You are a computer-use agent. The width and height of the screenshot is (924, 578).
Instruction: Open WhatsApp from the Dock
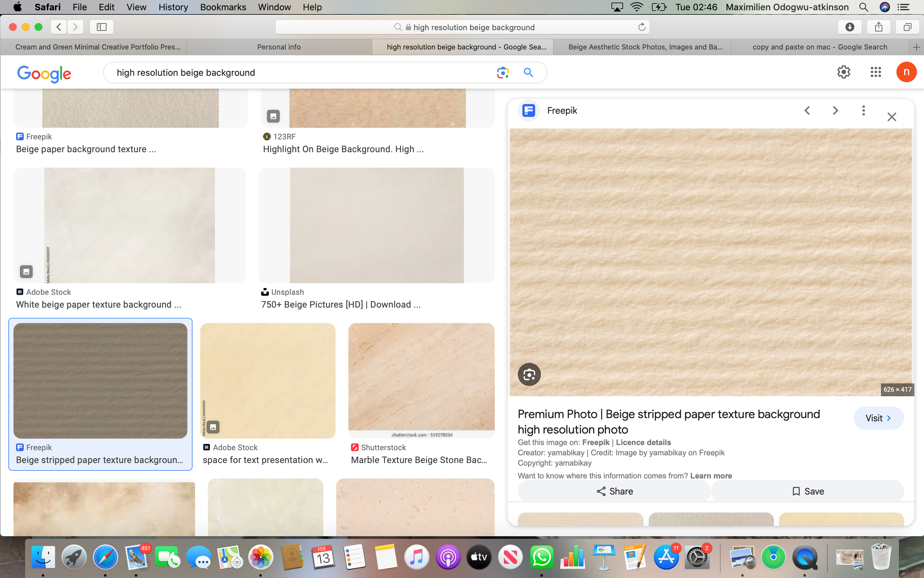point(542,557)
